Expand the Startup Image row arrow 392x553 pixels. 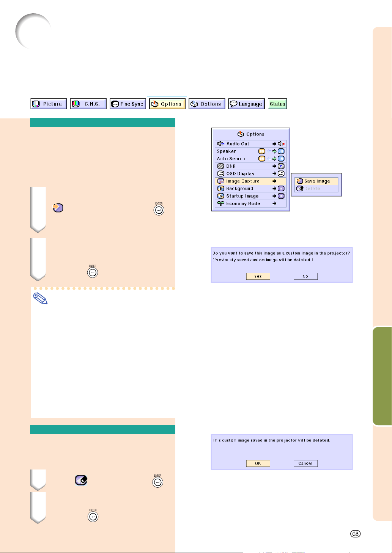274,196
